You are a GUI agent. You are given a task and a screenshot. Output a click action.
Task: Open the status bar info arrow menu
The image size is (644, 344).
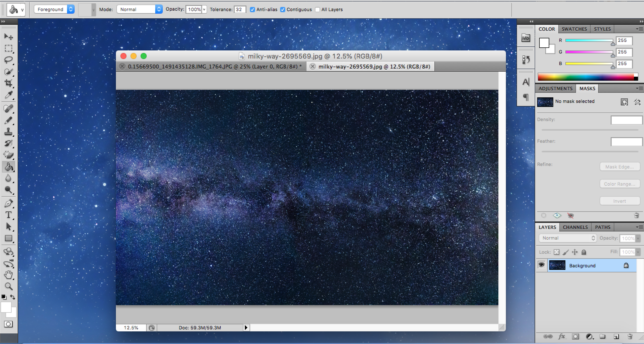point(246,328)
